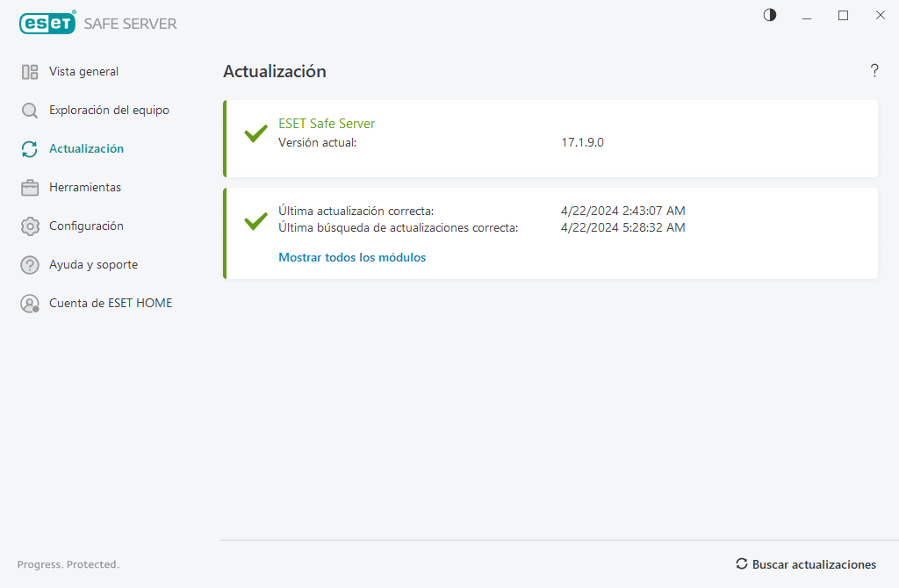Select the Vista general grid icon
The image size is (899, 588).
point(29,71)
